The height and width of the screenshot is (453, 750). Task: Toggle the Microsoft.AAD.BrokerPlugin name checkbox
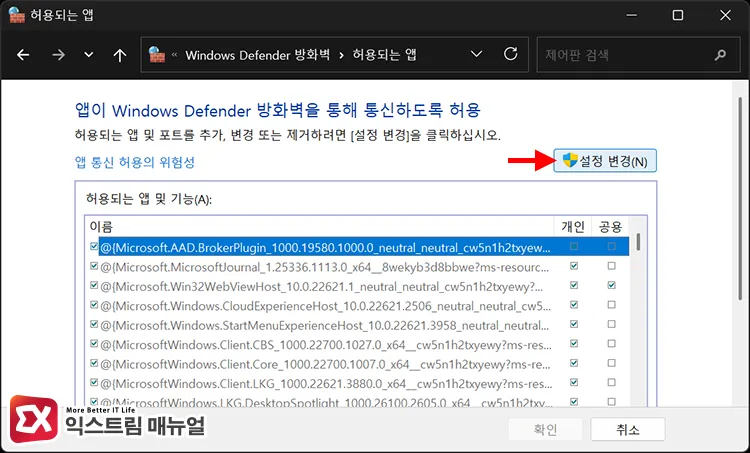(x=94, y=247)
